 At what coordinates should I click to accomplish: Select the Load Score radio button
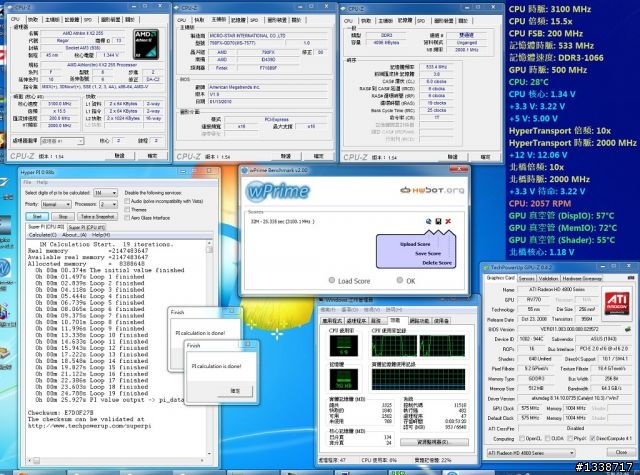click(x=332, y=280)
